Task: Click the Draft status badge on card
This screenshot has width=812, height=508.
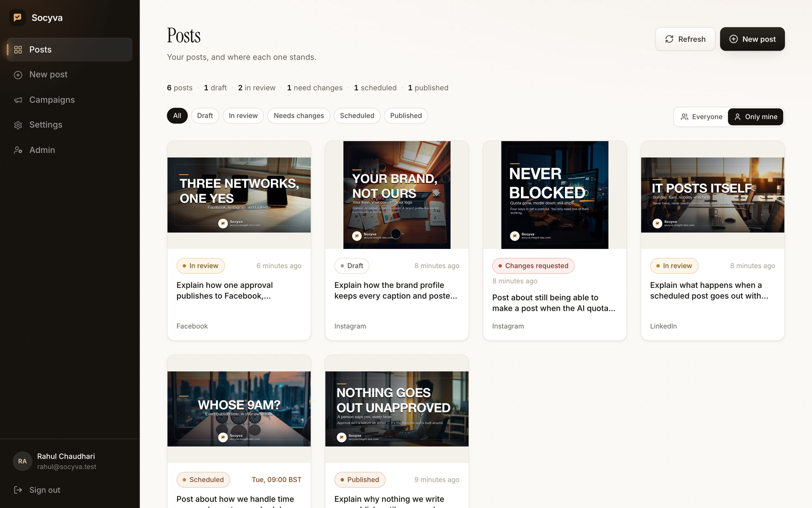Action: click(352, 266)
